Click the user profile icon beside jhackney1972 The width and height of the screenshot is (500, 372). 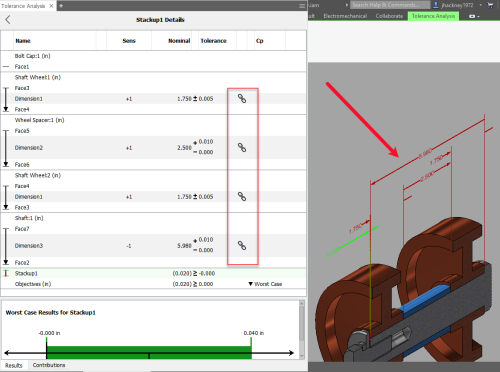coord(436,5)
